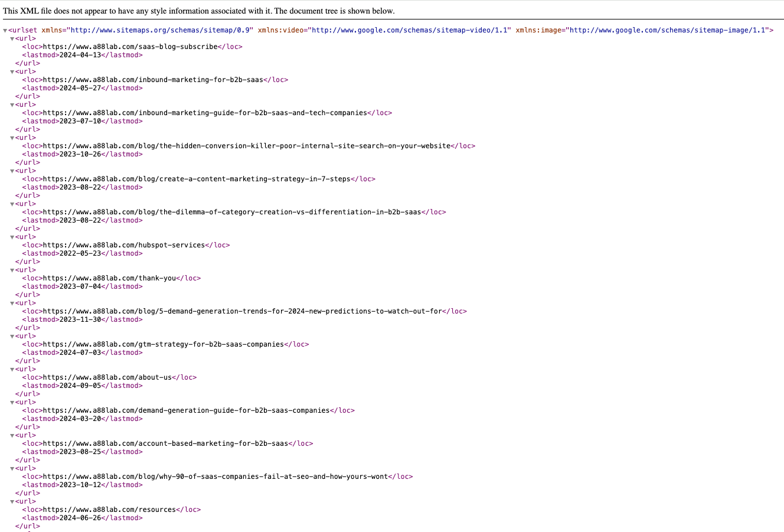Click the hidden-conversion-killer blog URL text
The width and height of the screenshot is (784, 532).
coord(247,146)
